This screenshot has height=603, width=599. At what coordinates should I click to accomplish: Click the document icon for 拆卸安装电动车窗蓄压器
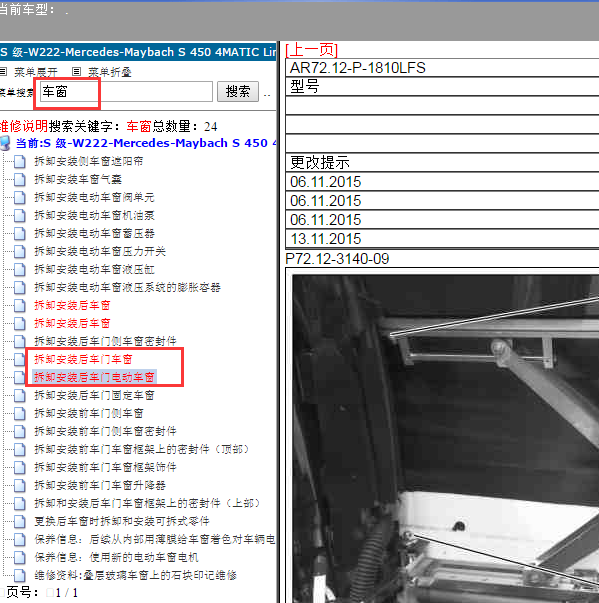[20, 233]
